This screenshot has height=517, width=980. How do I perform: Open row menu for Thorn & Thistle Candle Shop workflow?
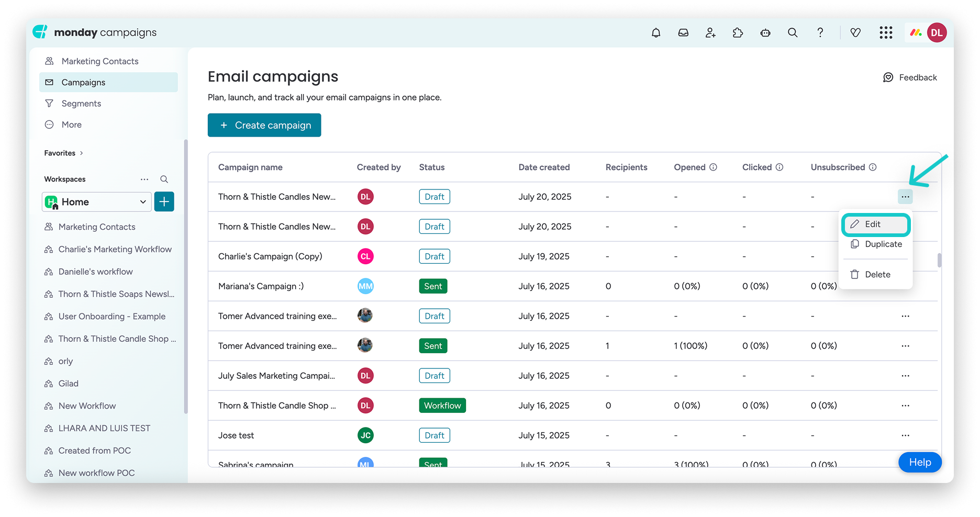[905, 406]
